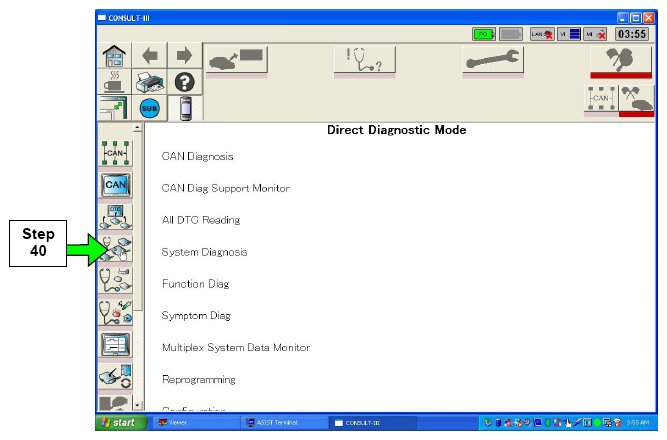Click the CAN Diag Support Monitor icon

click(x=115, y=185)
